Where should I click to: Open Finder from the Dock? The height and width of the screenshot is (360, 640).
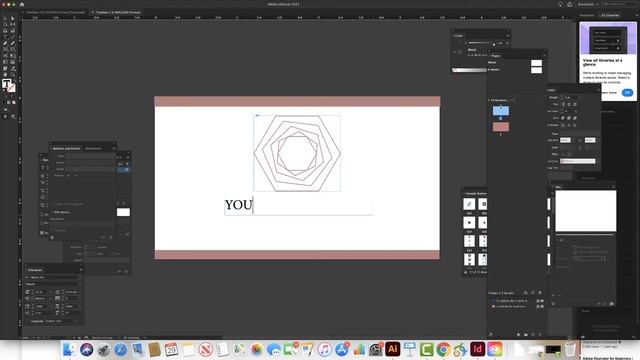(x=69, y=349)
